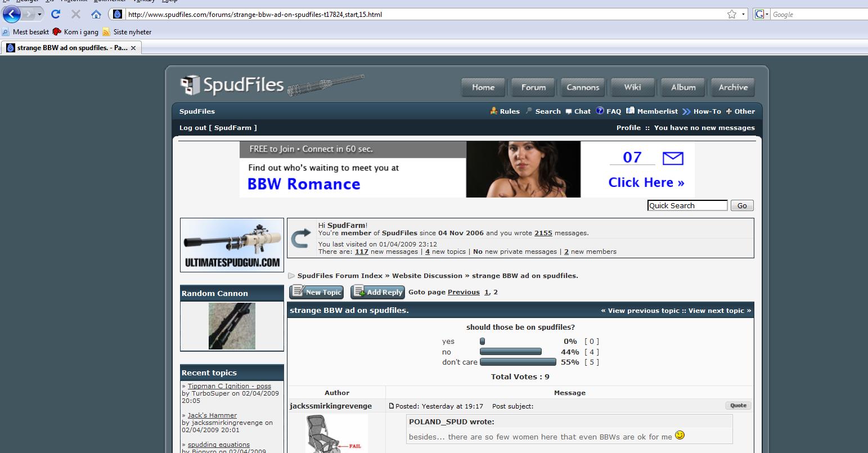Reload the page with the refresh icon

[x=55, y=14]
